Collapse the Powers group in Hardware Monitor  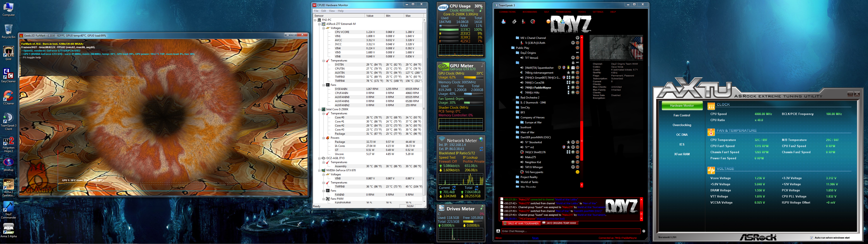tap(323, 138)
